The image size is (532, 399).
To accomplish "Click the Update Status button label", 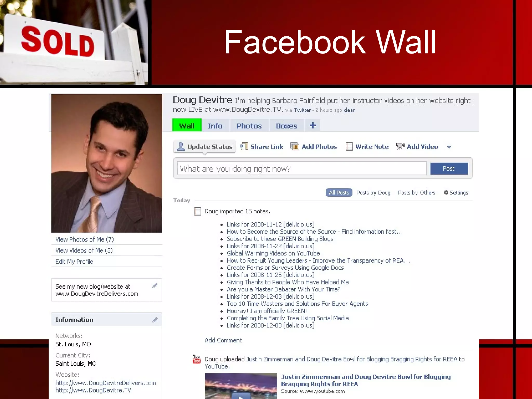I will click(210, 147).
